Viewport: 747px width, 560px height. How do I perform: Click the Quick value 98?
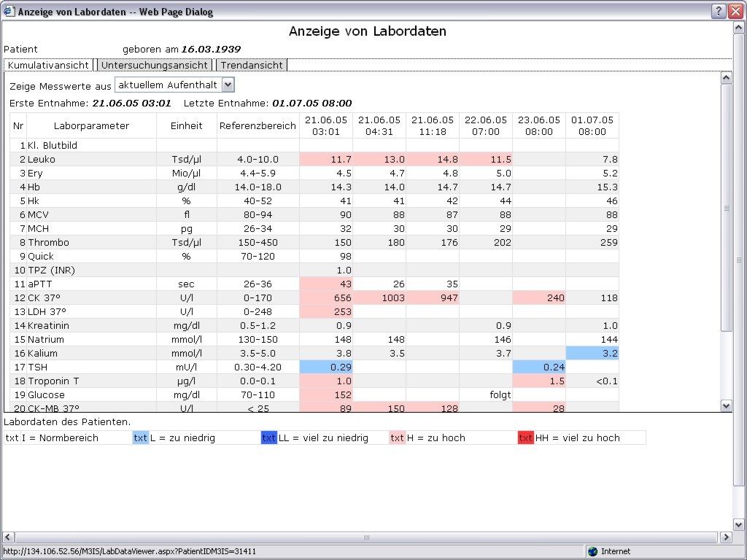point(345,256)
